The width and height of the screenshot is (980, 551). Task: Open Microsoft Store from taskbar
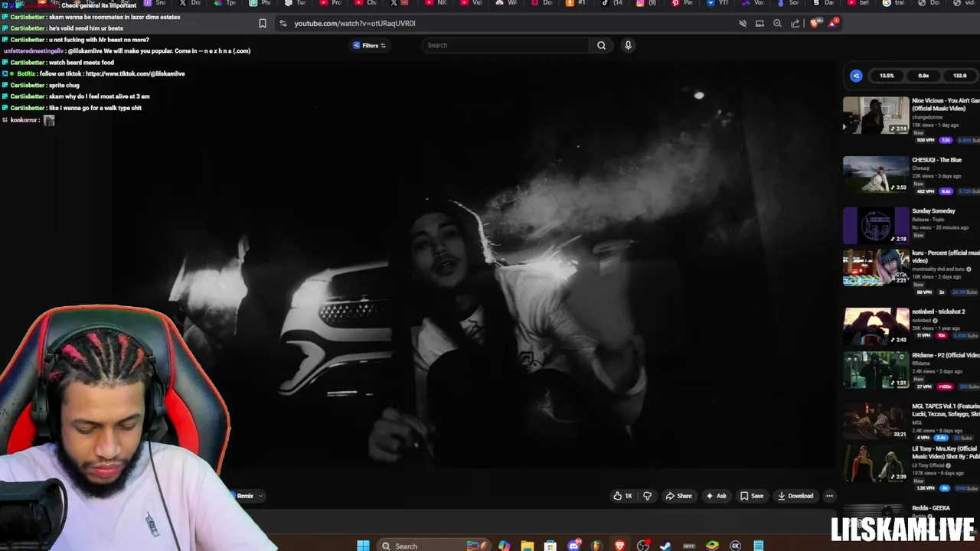tap(550, 546)
